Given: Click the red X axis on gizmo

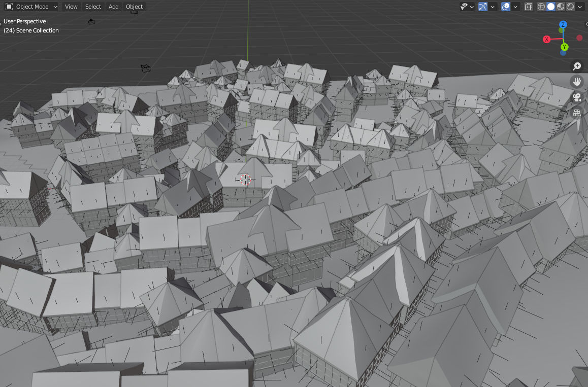Looking at the screenshot, I should point(547,40).
